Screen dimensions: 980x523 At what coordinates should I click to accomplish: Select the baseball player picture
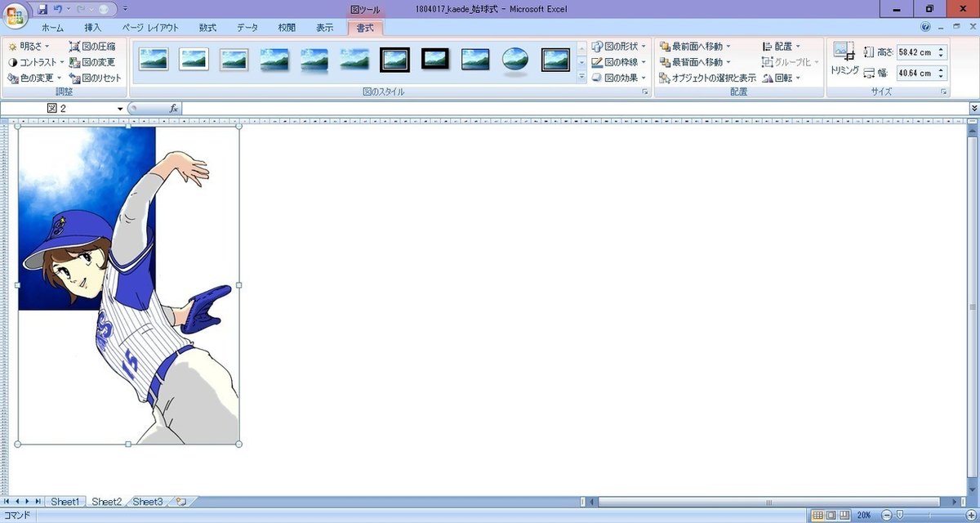pos(128,285)
